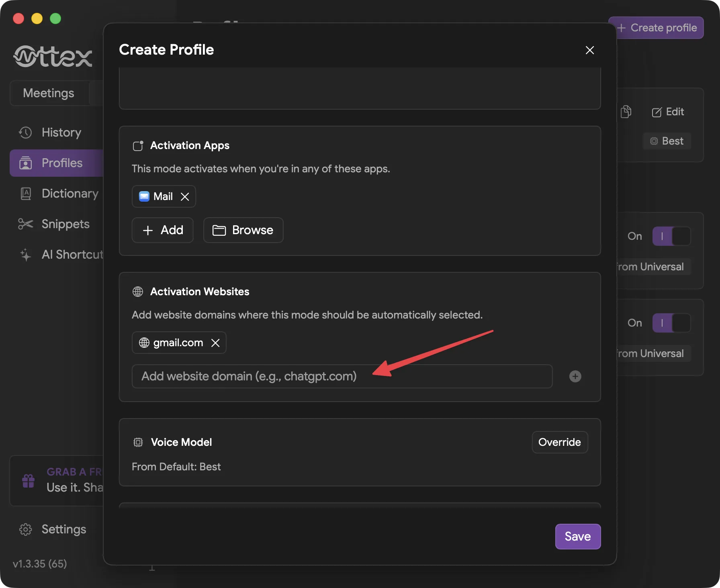The image size is (720, 588).
Task: Click the History clock icon
Action: tap(25, 133)
